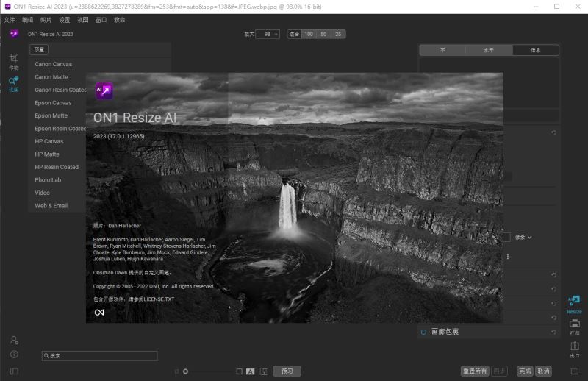Viewport: 588px width, 381px height.
Task: Open the 设置 Settings menu
Action: pyautogui.click(x=65, y=20)
